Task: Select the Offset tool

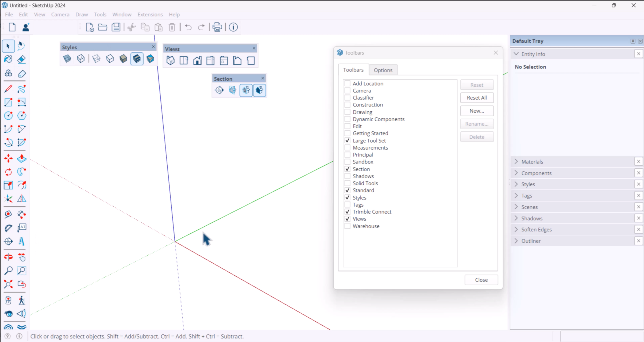Action: [21, 185]
